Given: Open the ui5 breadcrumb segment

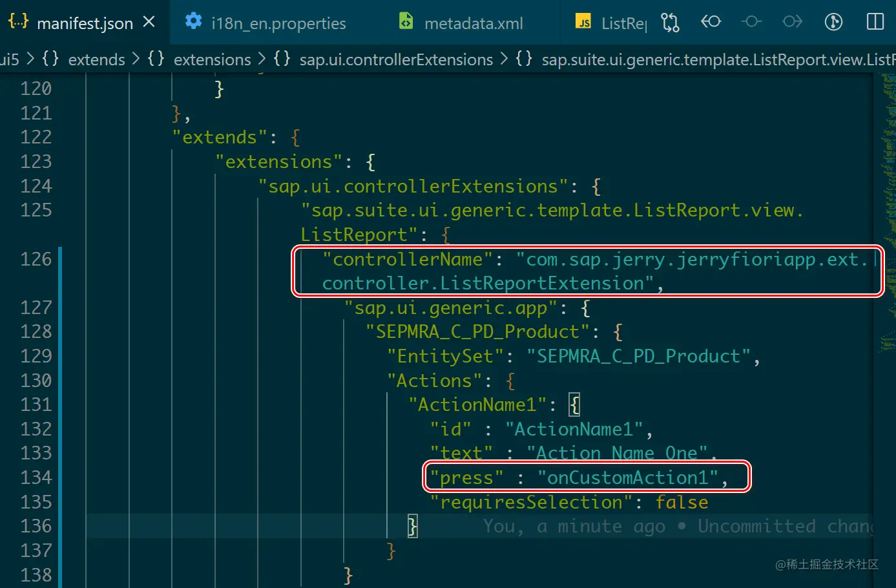Looking at the screenshot, I should (x=10, y=59).
